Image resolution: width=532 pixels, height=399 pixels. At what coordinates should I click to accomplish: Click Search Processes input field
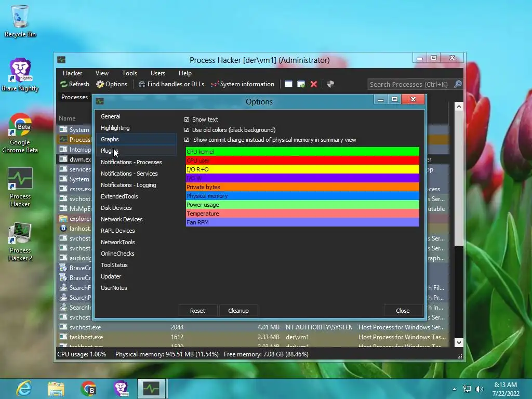point(410,84)
